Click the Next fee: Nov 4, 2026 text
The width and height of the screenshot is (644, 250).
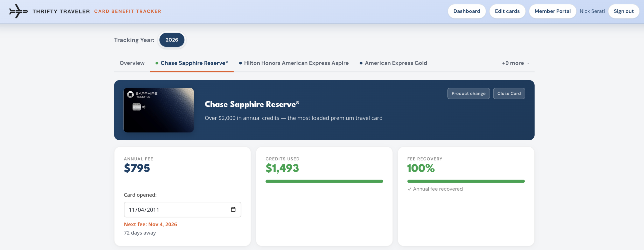coord(150,224)
